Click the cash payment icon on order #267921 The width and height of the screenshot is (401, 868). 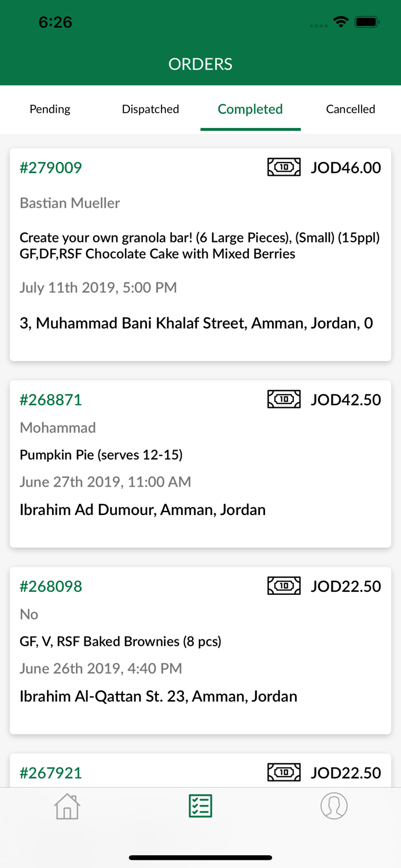point(284,772)
